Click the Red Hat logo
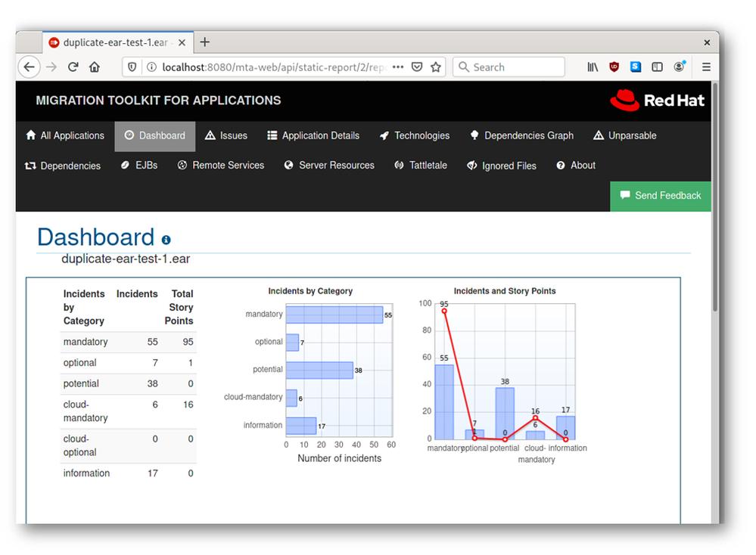The image size is (756, 555). point(657,101)
